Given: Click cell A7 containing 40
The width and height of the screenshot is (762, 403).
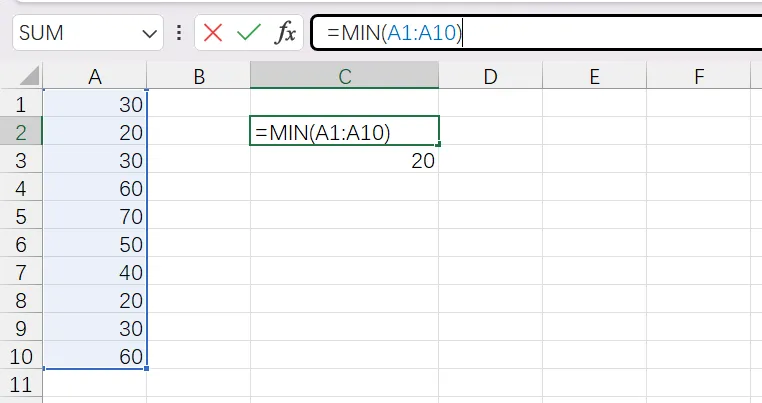Looking at the screenshot, I should [95, 272].
